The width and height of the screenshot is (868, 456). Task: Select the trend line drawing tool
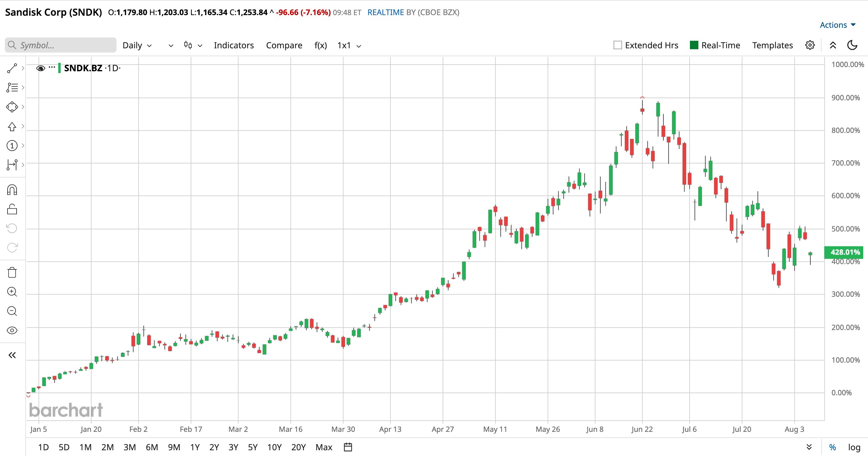tap(12, 68)
